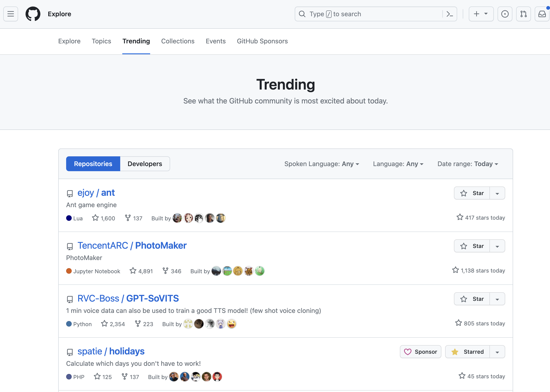The image size is (550, 392).
Task: Click the Type / to search field
Action: click(369, 14)
